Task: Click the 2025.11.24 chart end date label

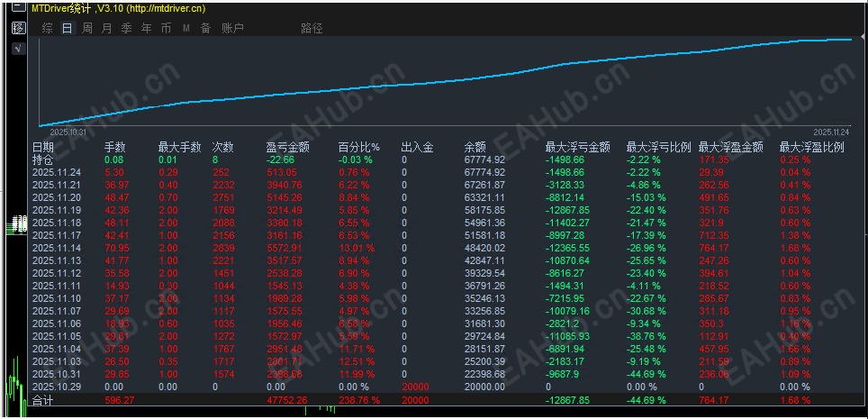Action: point(831,132)
